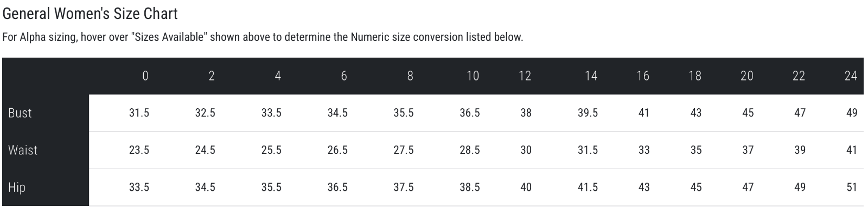The width and height of the screenshot is (868, 218).
Task: Click waist value 33 under size 16
Action: pos(644,150)
